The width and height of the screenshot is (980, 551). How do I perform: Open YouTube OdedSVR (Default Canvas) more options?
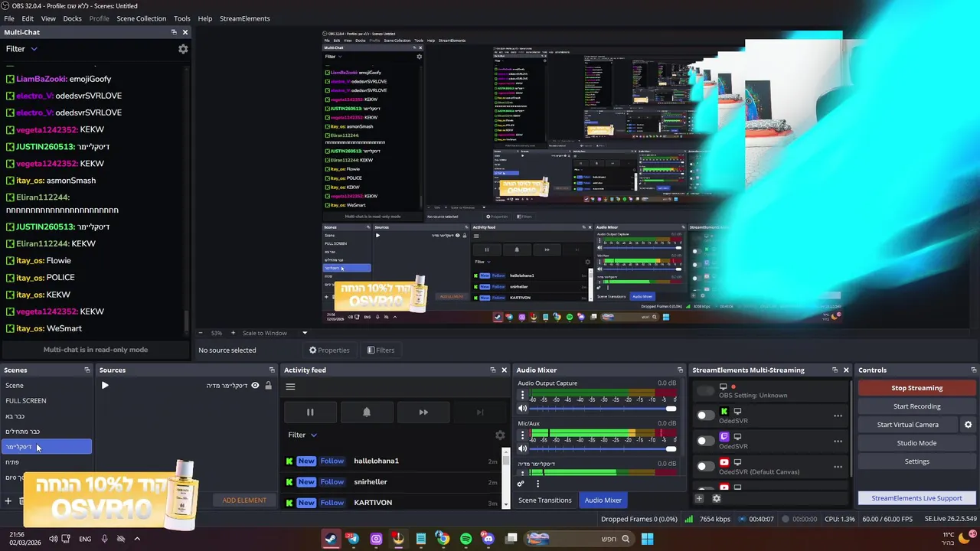pos(838,466)
